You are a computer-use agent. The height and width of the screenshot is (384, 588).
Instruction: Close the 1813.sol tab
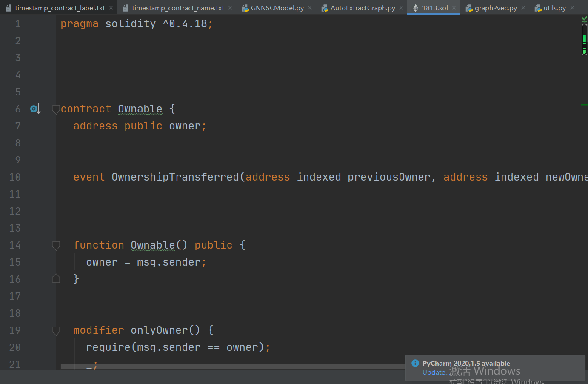454,8
